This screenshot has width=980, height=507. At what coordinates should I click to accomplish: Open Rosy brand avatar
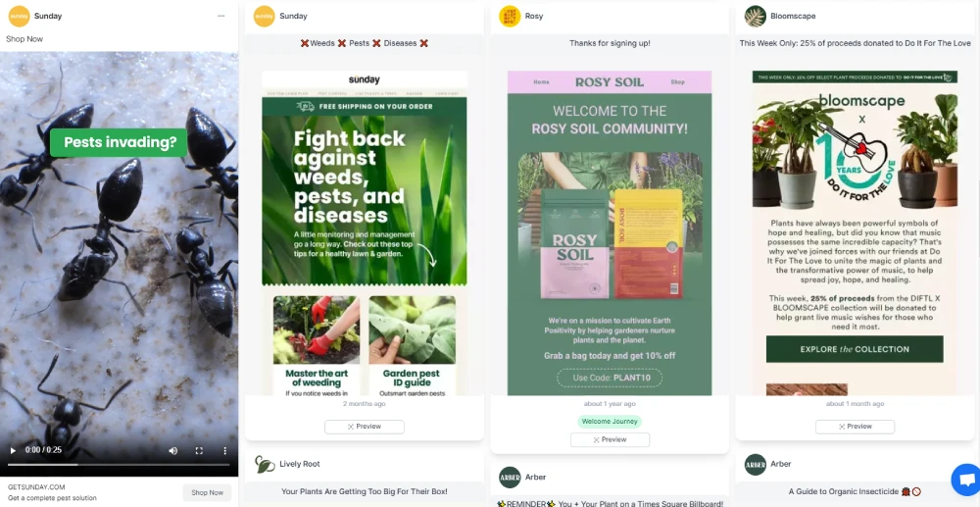[510, 16]
